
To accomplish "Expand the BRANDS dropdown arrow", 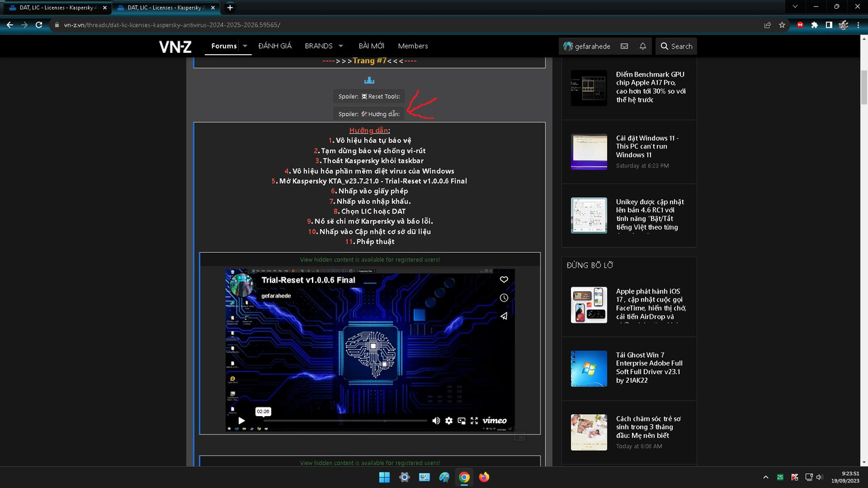I will pos(340,46).
